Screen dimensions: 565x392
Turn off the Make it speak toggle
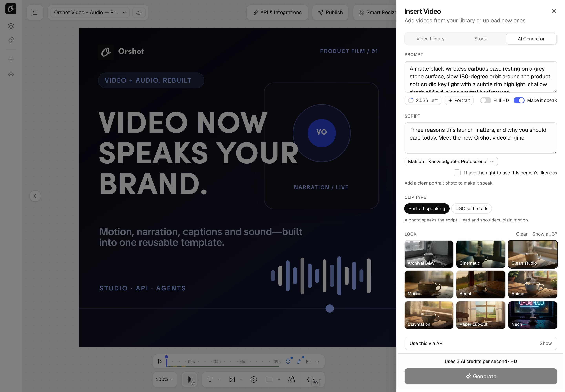519,100
